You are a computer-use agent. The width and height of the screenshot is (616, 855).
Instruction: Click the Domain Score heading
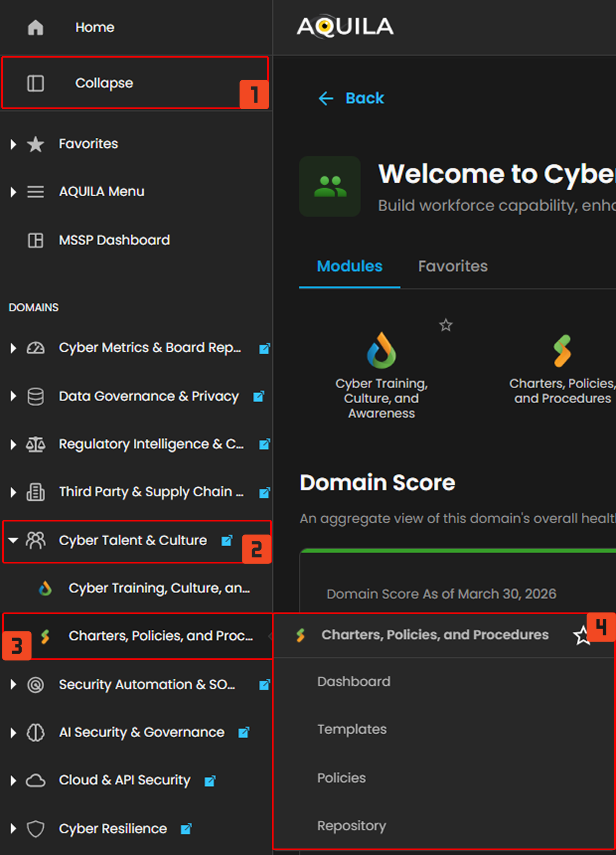point(377,483)
